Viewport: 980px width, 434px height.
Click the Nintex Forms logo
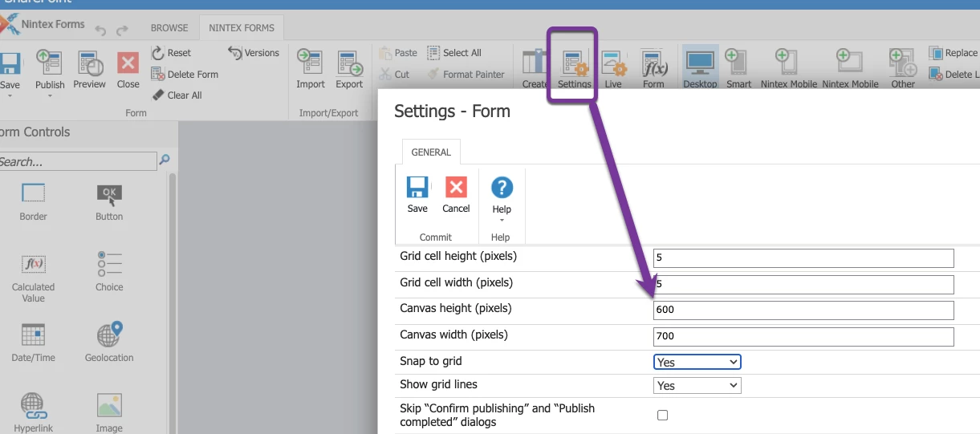pos(44,24)
